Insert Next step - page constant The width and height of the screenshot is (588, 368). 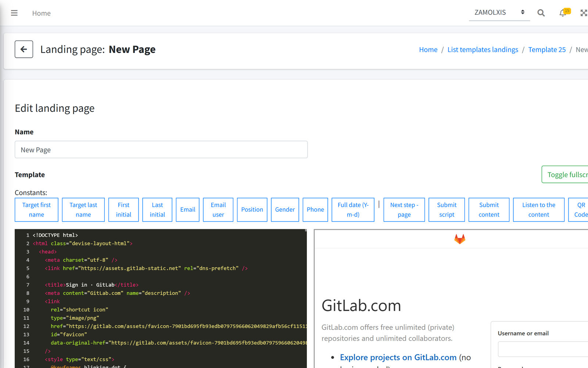point(404,210)
